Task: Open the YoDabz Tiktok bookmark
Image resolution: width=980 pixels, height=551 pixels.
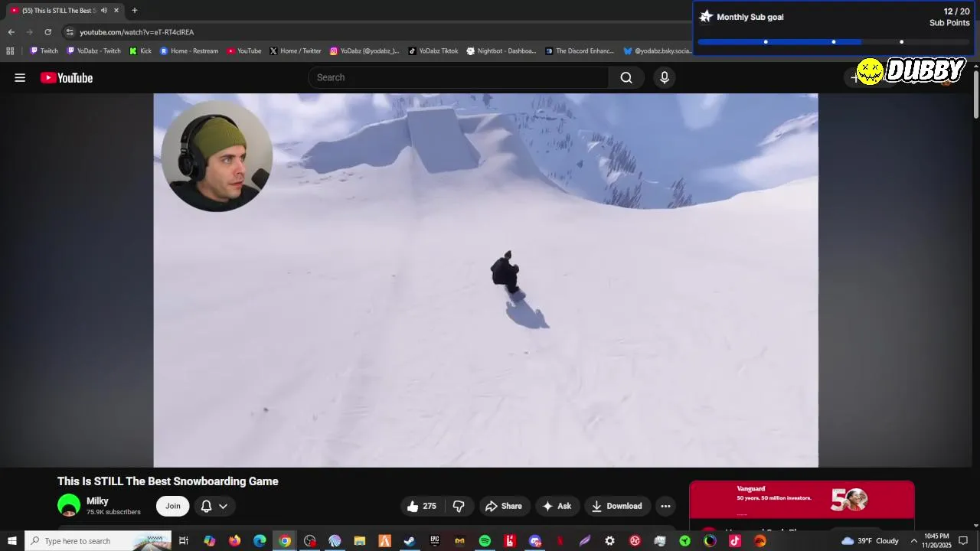Action: pyautogui.click(x=433, y=51)
